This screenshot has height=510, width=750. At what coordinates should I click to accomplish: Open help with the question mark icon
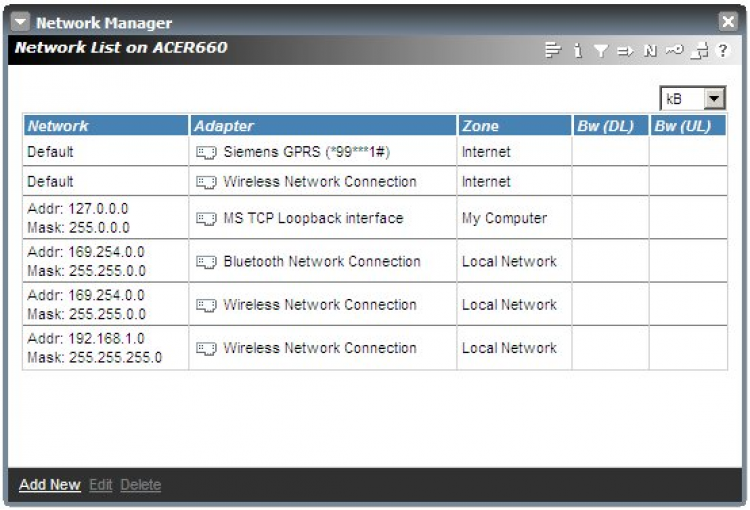pyautogui.click(x=722, y=50)
